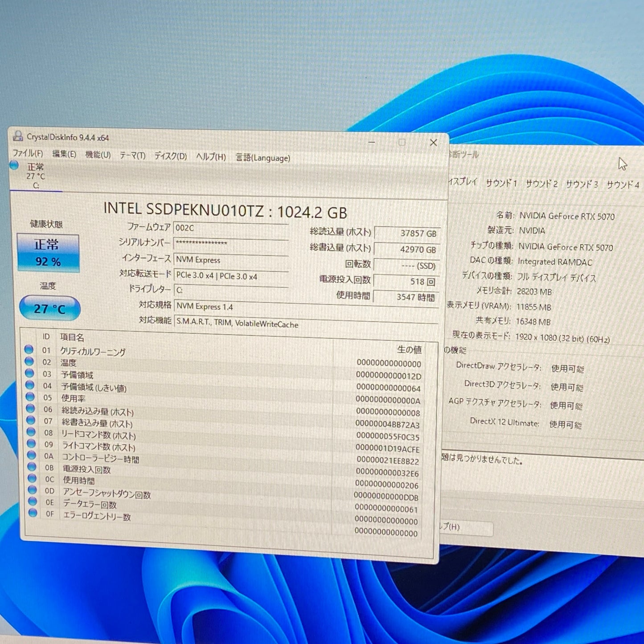
Task: Click the 名前 value NVIDIA GeForce RTX 5070 in DirectX window
Action: [x=567, y=216]
